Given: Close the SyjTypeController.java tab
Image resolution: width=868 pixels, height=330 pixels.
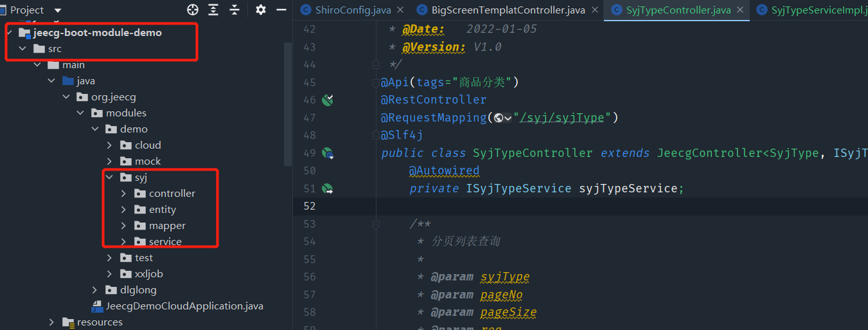Looking at the screenshot, I should (x=741, y=10).
